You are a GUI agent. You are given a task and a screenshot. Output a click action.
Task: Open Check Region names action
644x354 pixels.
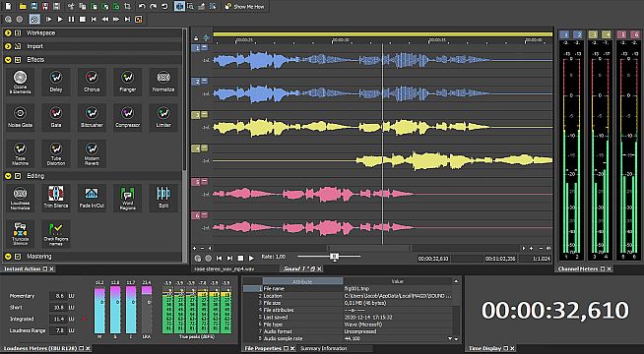point(56,233)
